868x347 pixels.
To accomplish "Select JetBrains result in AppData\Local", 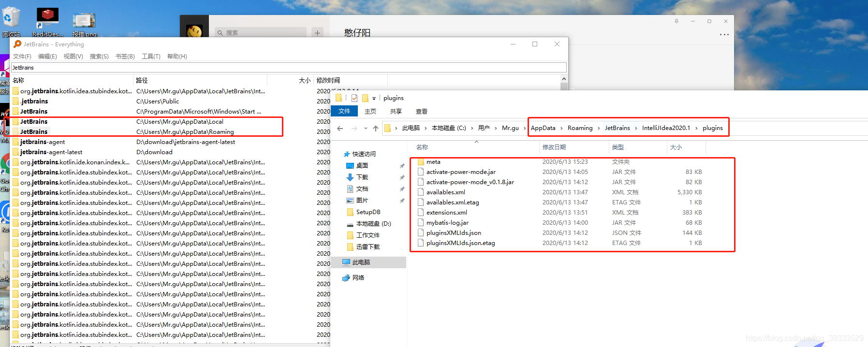I will [x=34, y=122].
